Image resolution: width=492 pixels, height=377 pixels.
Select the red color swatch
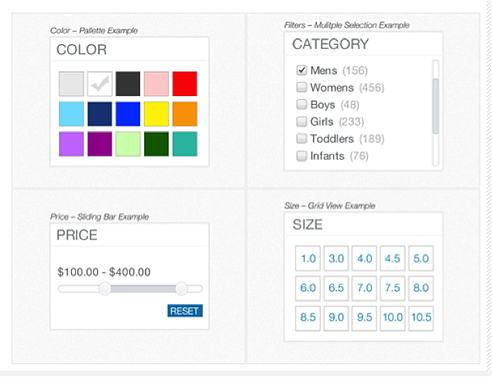pyautogui.click(x=185, y=84)
